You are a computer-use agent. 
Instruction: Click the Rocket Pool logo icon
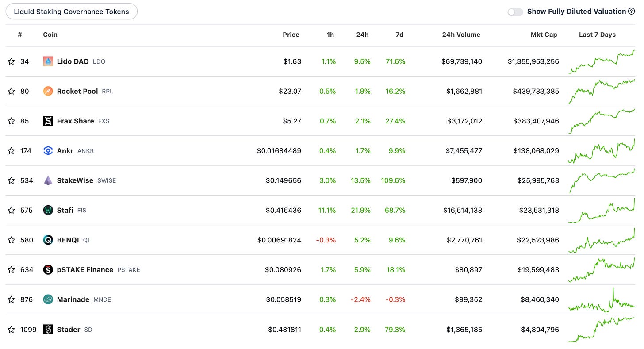click(48, 91)
